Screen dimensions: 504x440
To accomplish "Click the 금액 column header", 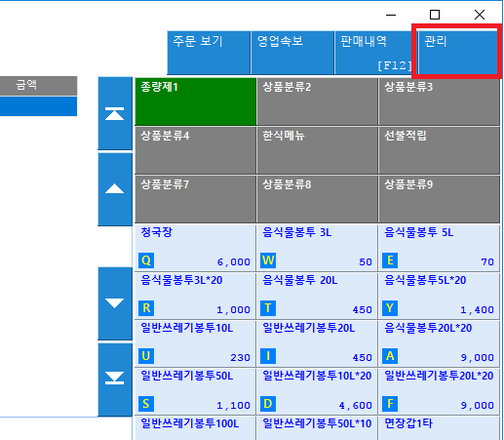I will point(38,86).
